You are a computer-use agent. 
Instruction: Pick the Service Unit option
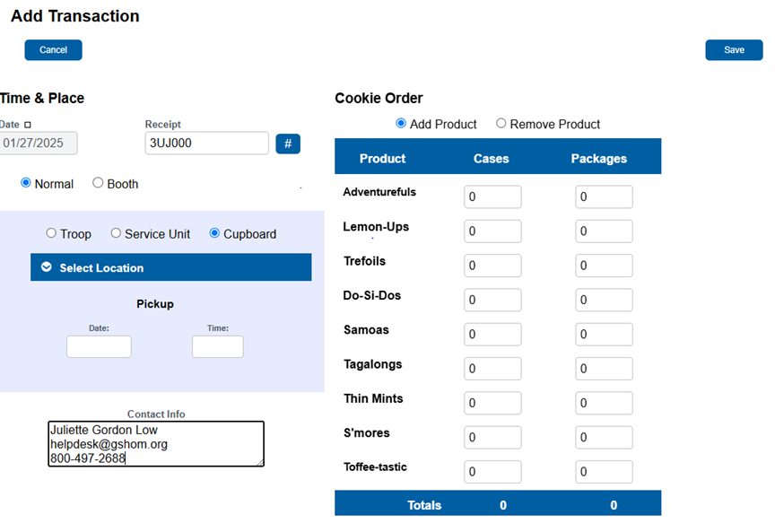116,233
